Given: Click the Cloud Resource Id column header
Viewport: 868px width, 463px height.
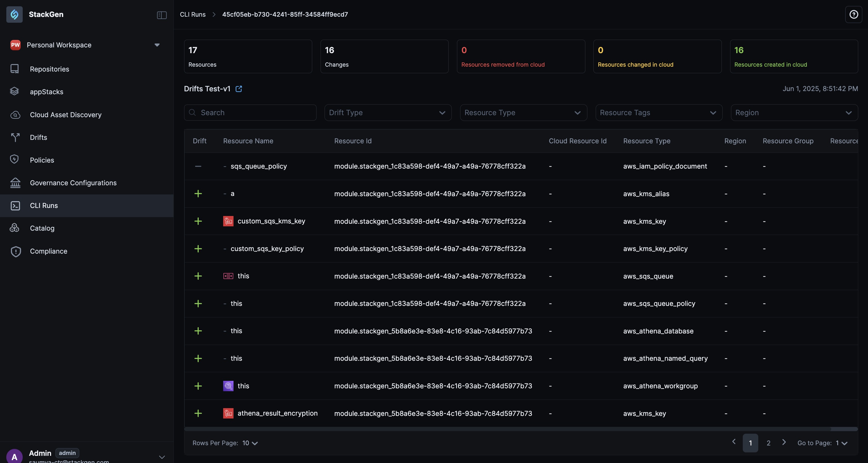Looking at the screenshot, I should pyautogui.click(x=578, y=141).
